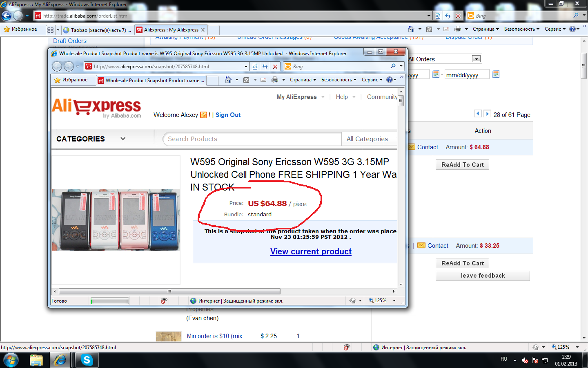The image size is (588, 368).
Task: Click ReAdd To Cart under the $ 64.88 order
Action: tap(462, 164)
